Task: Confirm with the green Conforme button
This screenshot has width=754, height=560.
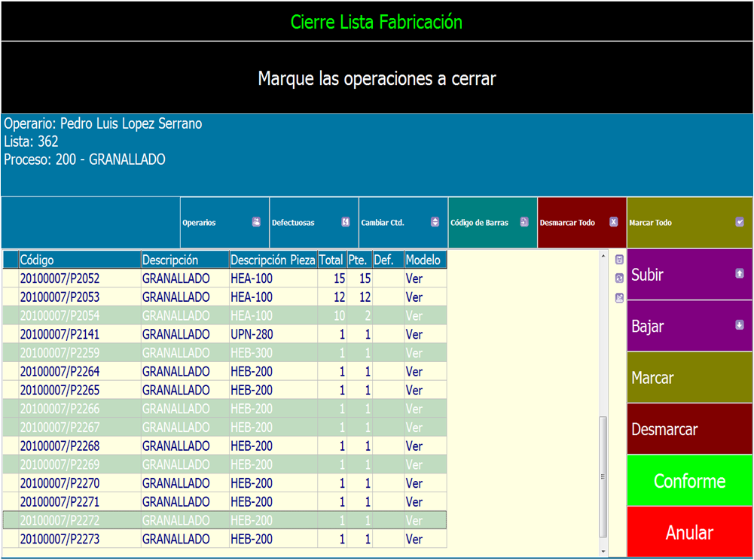Action: (689, 481)
